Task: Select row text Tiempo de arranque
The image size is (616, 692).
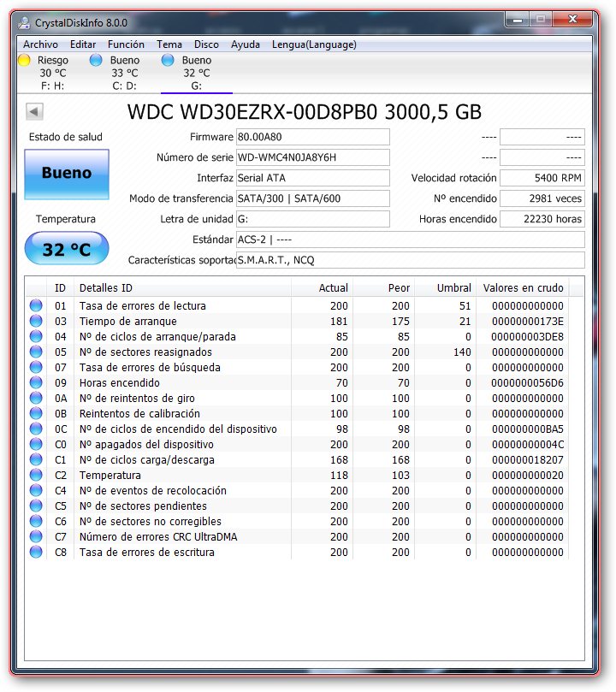Action: 128,322
